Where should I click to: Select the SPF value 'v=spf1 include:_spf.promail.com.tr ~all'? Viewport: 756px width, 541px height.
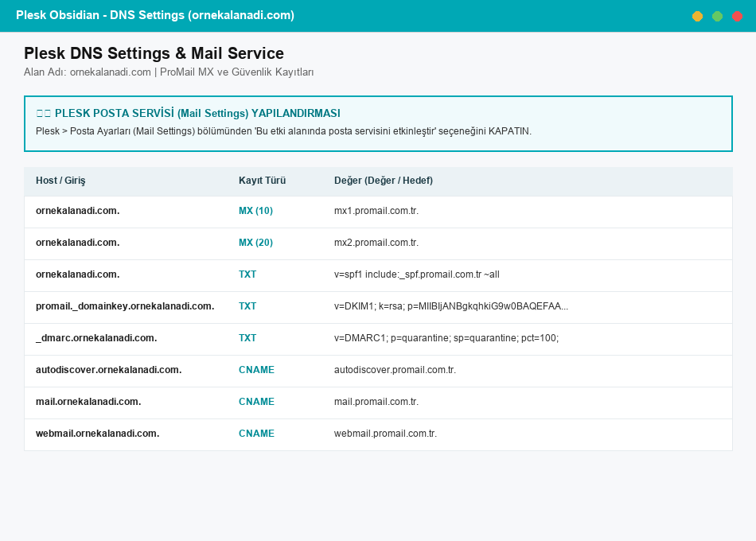point(416,274)
